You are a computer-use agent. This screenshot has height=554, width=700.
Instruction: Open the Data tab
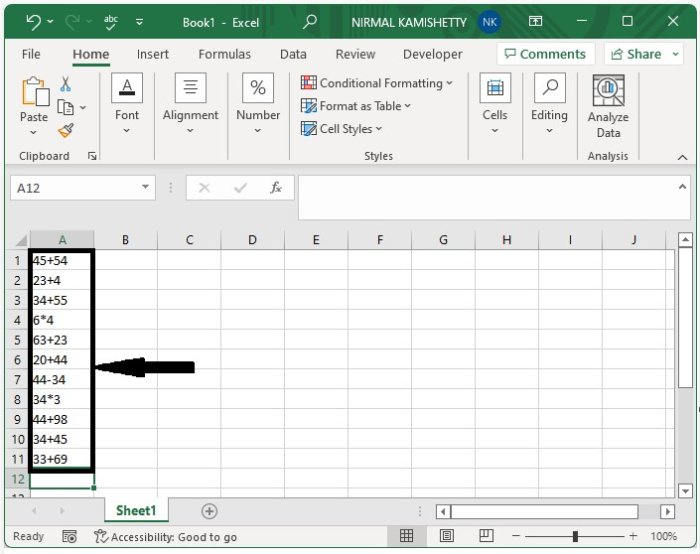tap(293, 54)
